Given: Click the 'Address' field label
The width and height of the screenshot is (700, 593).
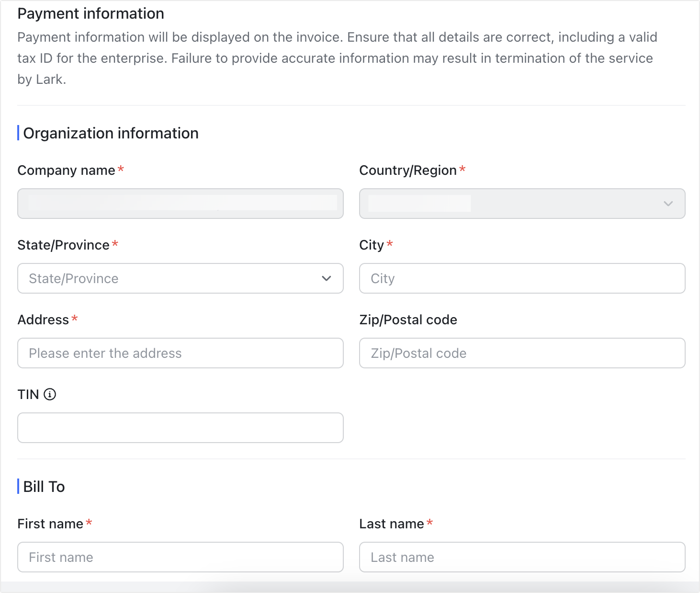Looking at the screenshot, I should (43, 320).
